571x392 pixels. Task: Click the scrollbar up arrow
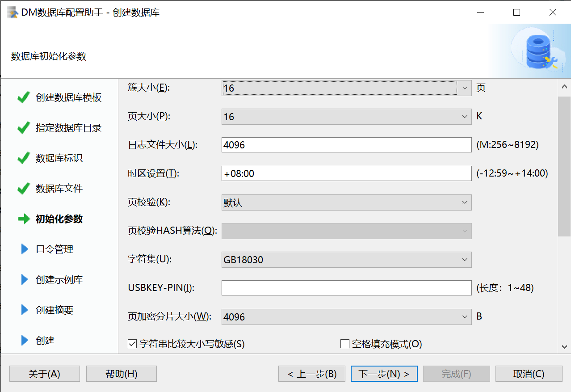pos(564,87)
